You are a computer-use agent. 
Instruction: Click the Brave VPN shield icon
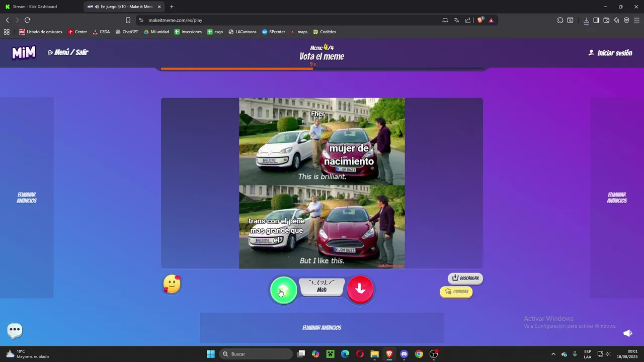626,20
